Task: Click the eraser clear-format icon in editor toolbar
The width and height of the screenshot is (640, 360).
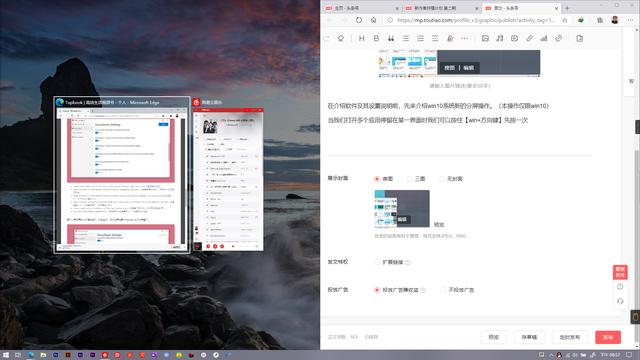Action: tap(341, 38)
